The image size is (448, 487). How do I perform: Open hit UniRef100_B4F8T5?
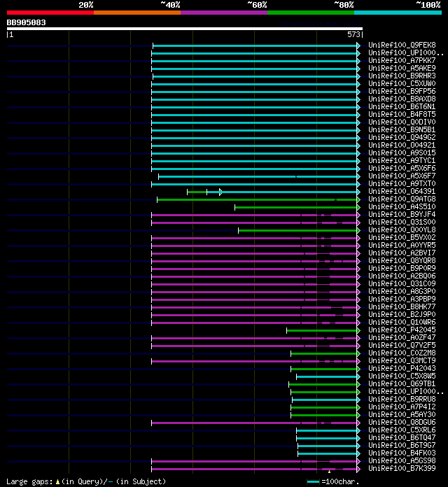pos(402,114)
